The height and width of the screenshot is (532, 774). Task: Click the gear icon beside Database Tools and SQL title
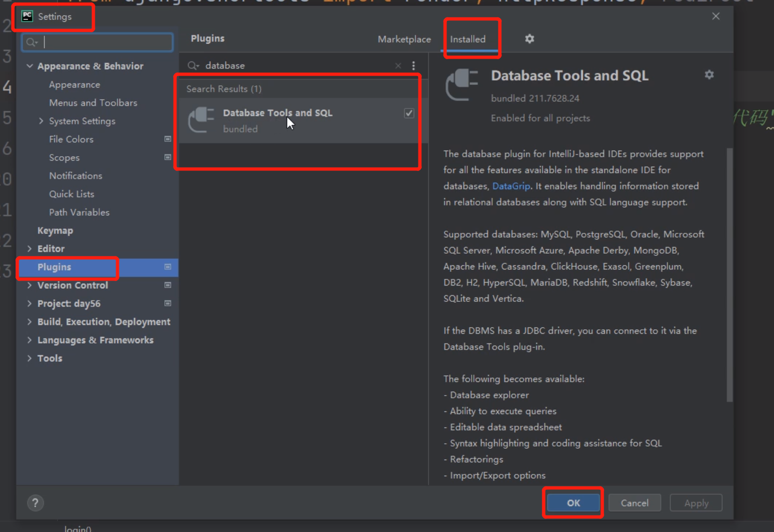tap(709, 75)
